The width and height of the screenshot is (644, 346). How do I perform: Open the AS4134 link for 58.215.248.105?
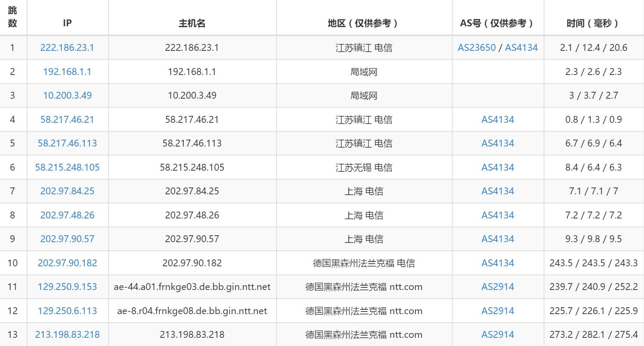click(x=498, y=167)
